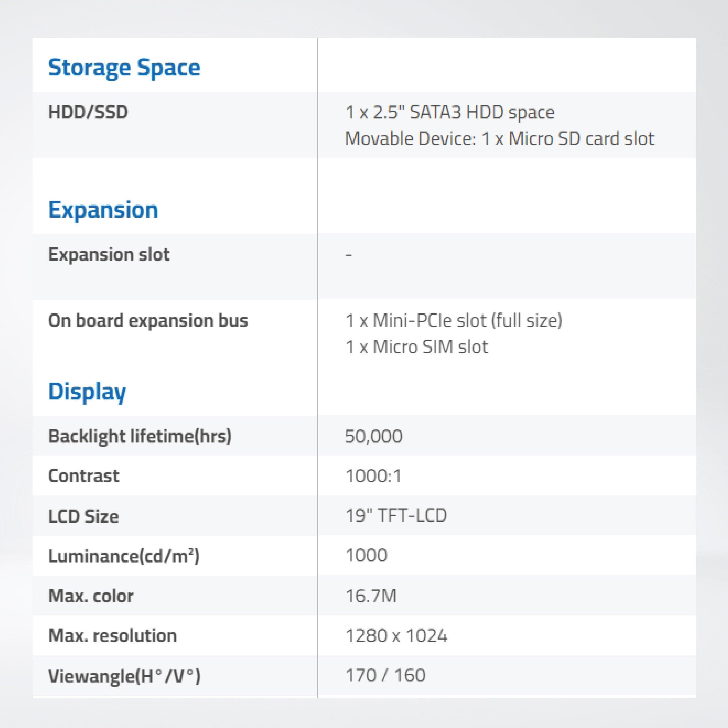Click 'Movable Device: 1 x Micro SD card slot'
Image resolution: width=728 pixels, height=728 pixels.
[500, 139]
